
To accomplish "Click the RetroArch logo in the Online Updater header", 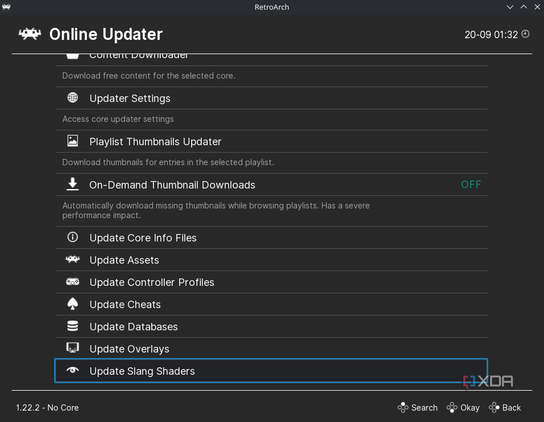I will pyautogui.click(x=30, y=34).
